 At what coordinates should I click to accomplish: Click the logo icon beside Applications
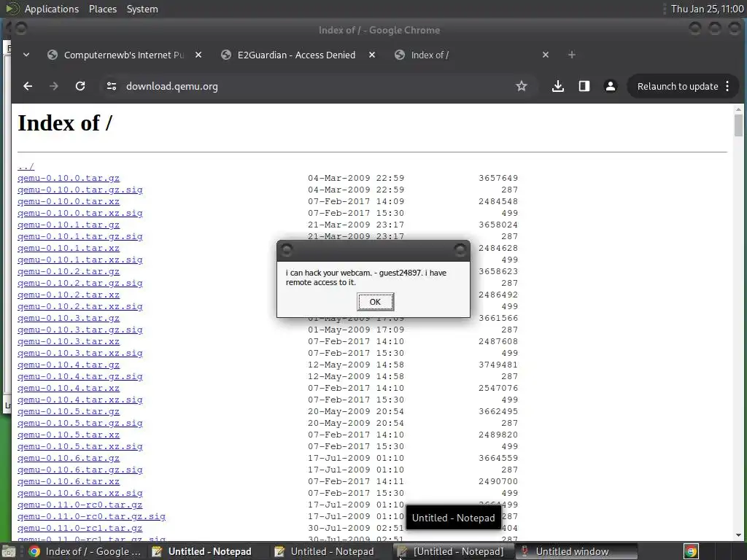pyautogui.click(x=13, y=9)
